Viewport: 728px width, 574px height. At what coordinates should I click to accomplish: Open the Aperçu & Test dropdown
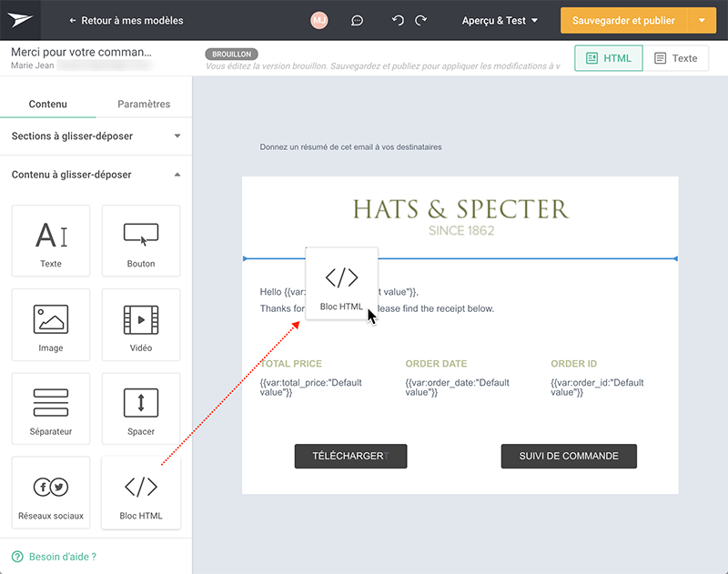click(500, 20)
